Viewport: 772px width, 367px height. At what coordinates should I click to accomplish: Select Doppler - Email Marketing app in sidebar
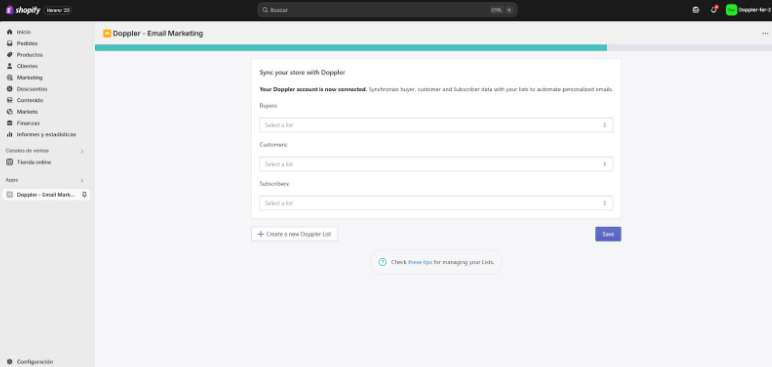[x=46, y=195]
